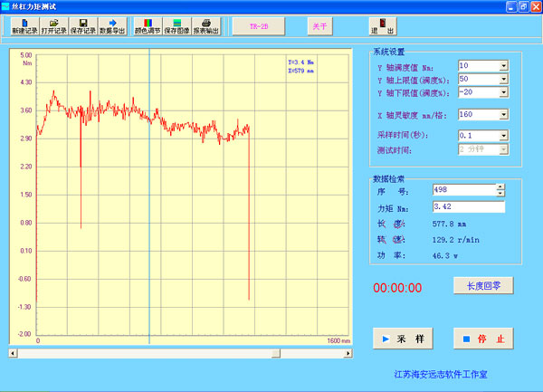The height and width of the screenshot is (392, 543).
Task: Save the record using 保存记录 icon
Action: pos(83,25)
